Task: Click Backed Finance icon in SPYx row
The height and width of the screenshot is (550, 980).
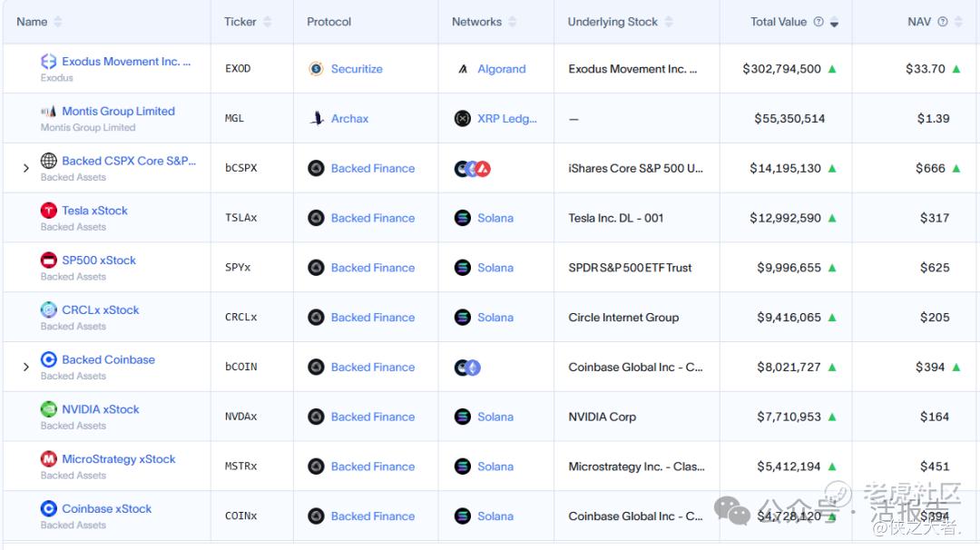Action: click(x=317, y=268)
